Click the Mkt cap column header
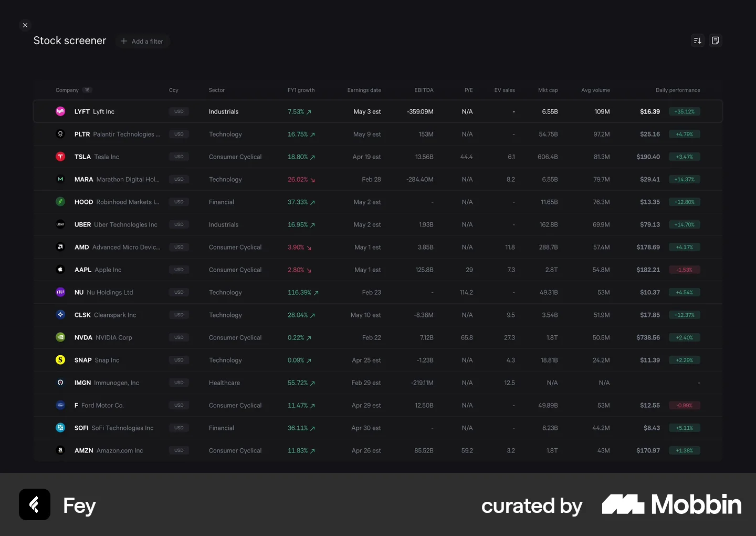This screenshot has height=536, width=756. pyautogui.click(x=548, y=90)
